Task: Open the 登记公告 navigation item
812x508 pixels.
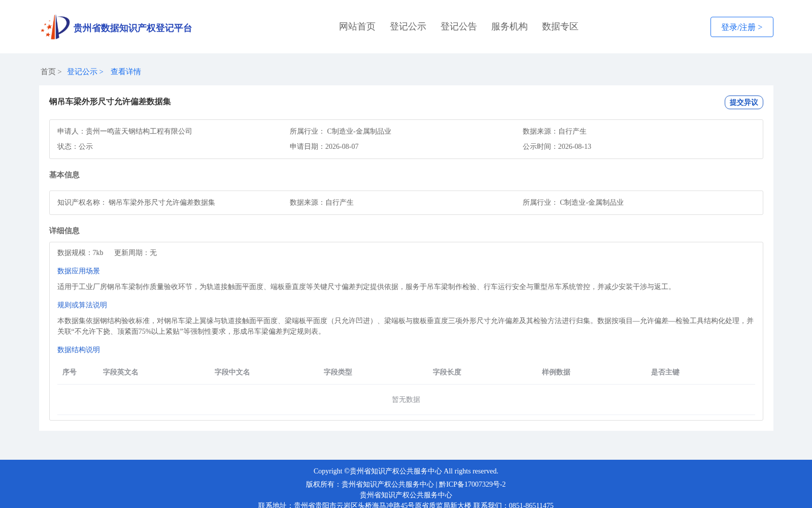Action: click(459, 26)
